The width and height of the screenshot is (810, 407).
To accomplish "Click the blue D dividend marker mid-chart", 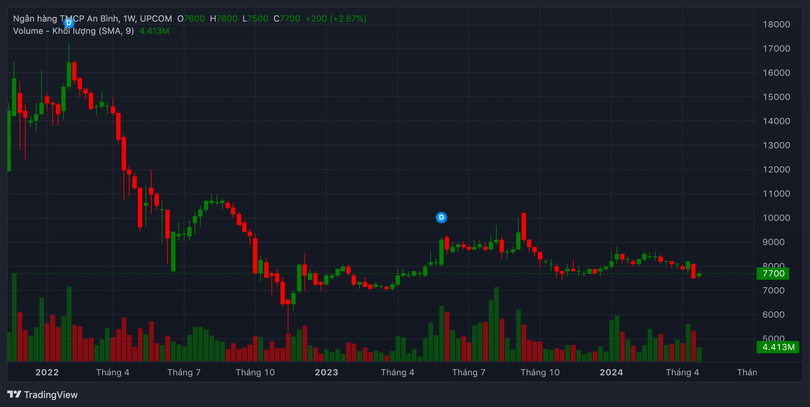I will coord(441,217).
